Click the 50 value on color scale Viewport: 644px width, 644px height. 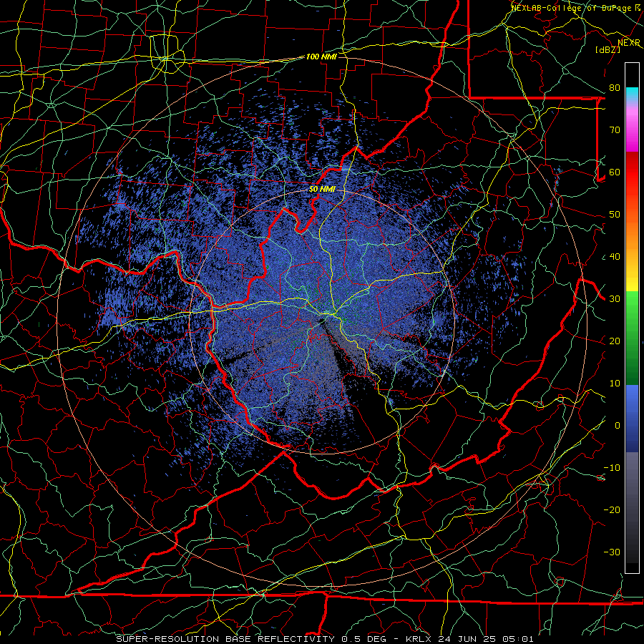tap(615, 215)
